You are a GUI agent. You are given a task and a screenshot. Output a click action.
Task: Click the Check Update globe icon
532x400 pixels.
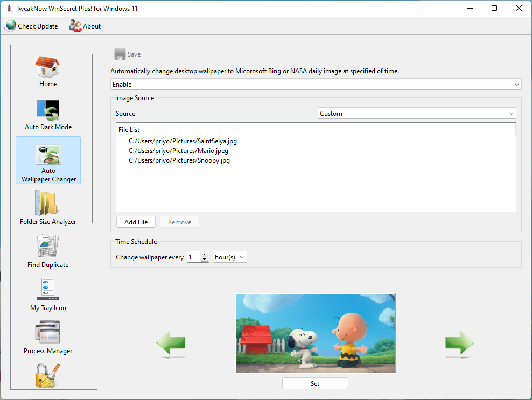(x=11, y=26)
